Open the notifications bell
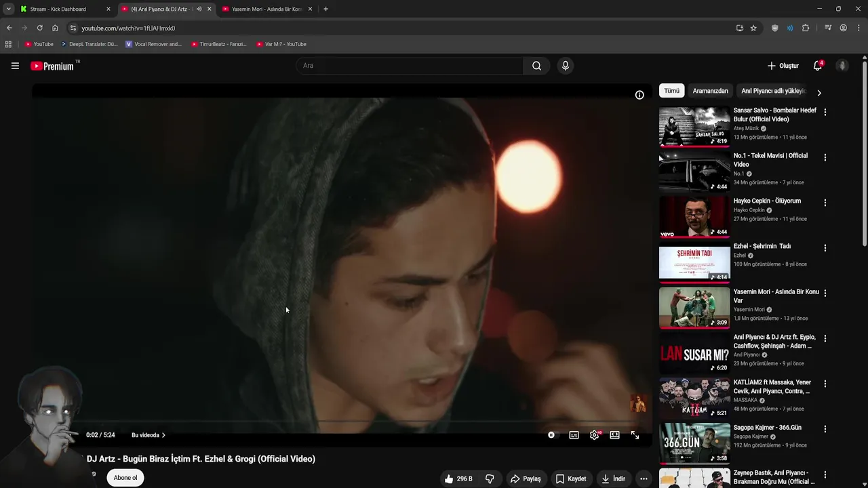Viewport: 868px width, 488px height. coord(818,66)
